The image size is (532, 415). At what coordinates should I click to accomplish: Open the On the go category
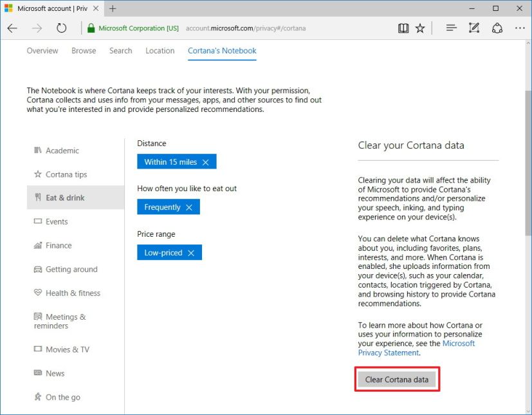(x=75, y=397)
